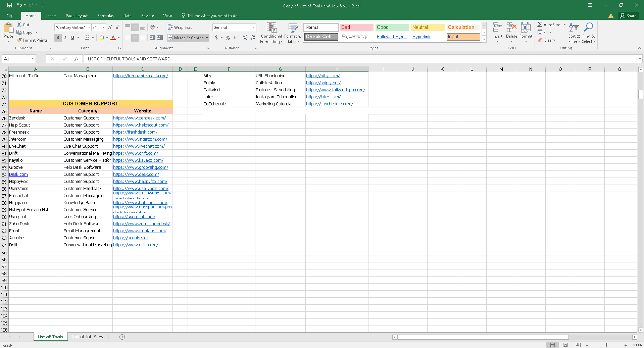Toggle Bold formatting

[58, 38]
